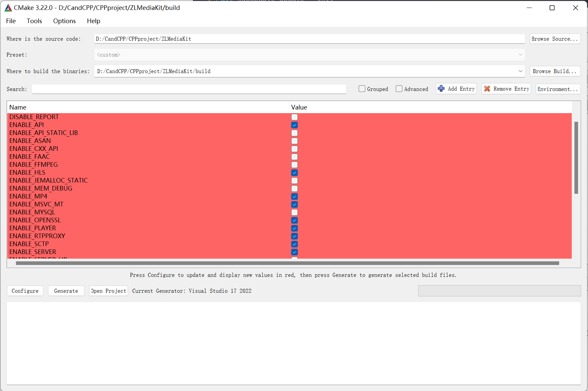Click the blue plus Add Entry icon
Image resolution: width=588 pixels, height=391 pixels.
point(441,89)
